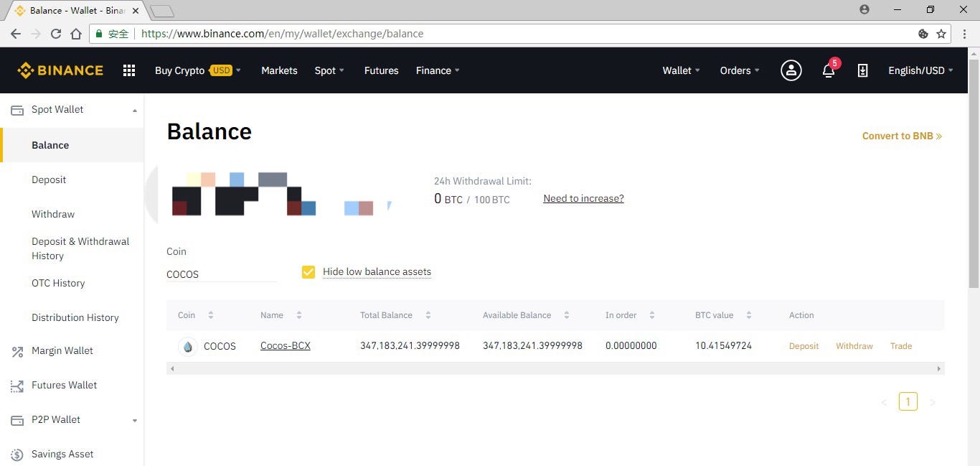
Task: Select Withdraw in the sidebar
Action: tap(53, 214)
